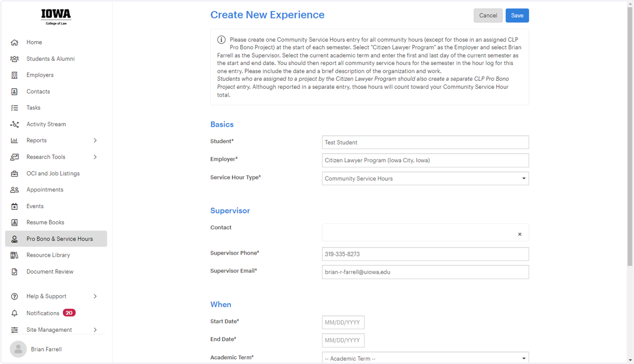Click the Help & Support question icon
This screenshot has height=364, width=634.
15,296
